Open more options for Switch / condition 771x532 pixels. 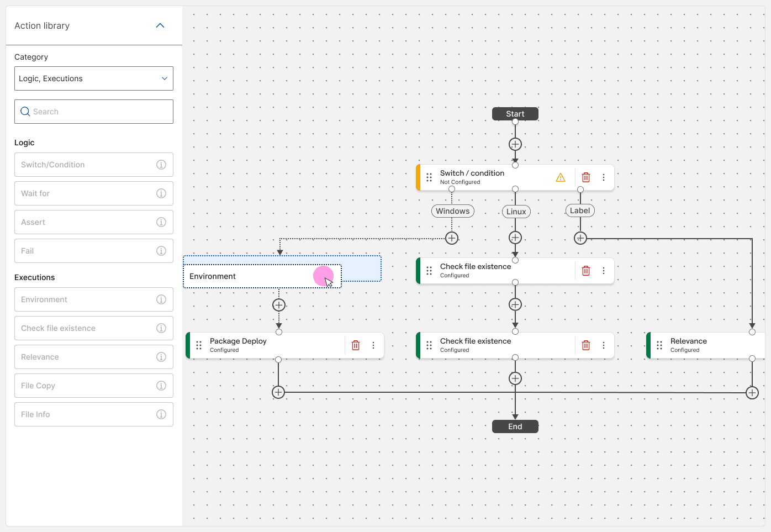604,177
